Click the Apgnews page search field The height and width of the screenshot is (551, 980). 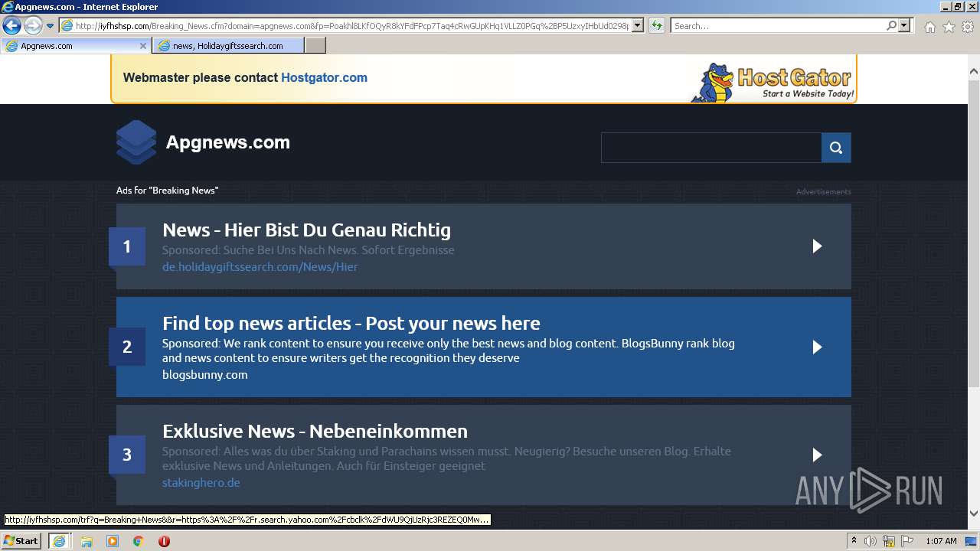click(711, 148)
